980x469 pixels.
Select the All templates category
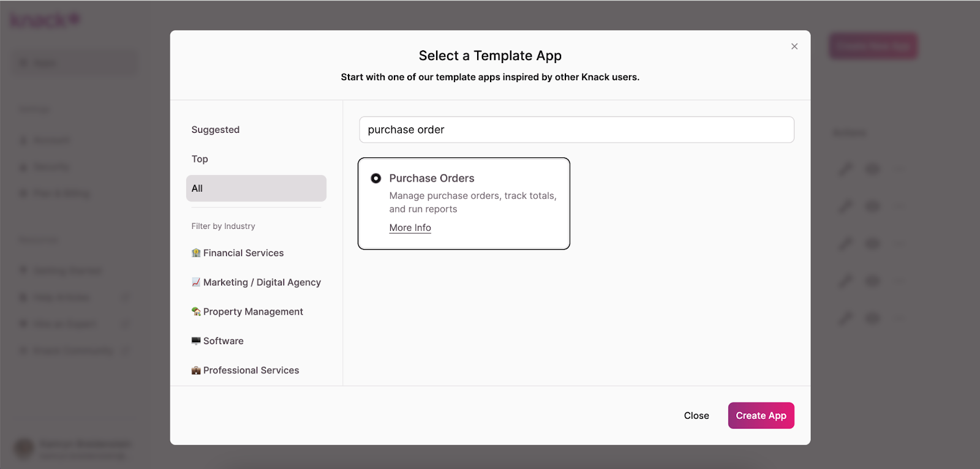pyautogui.click(x=256, y=189)
